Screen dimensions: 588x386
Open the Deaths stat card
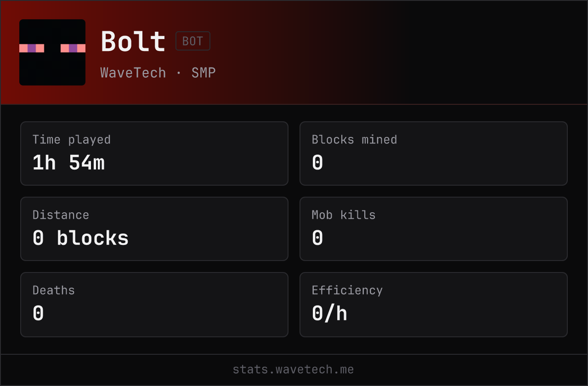pyautogui.click(x=154, y=305)
